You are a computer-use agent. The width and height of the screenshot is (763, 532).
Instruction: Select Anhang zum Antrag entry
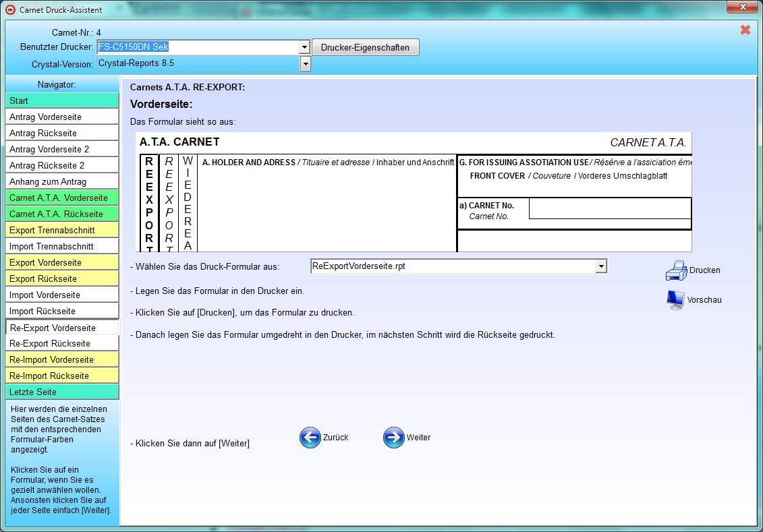coord(62,181)
